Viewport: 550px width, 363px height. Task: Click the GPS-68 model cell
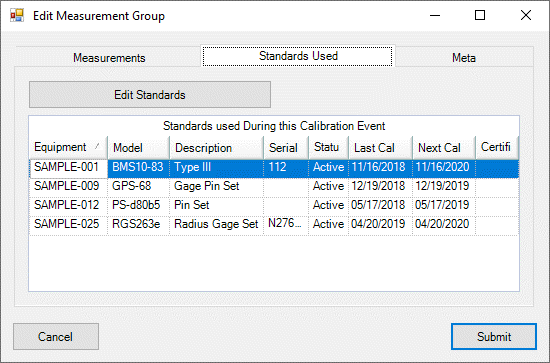click(139, 188)
